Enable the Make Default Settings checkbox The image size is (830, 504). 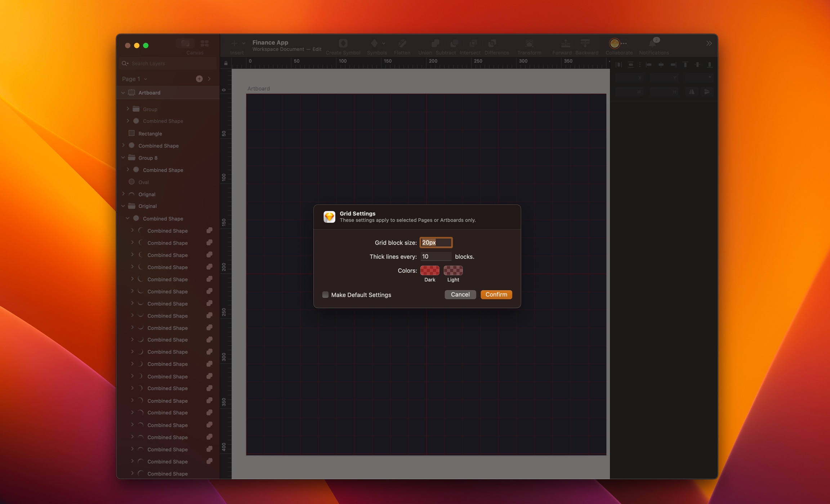point(325,294)
